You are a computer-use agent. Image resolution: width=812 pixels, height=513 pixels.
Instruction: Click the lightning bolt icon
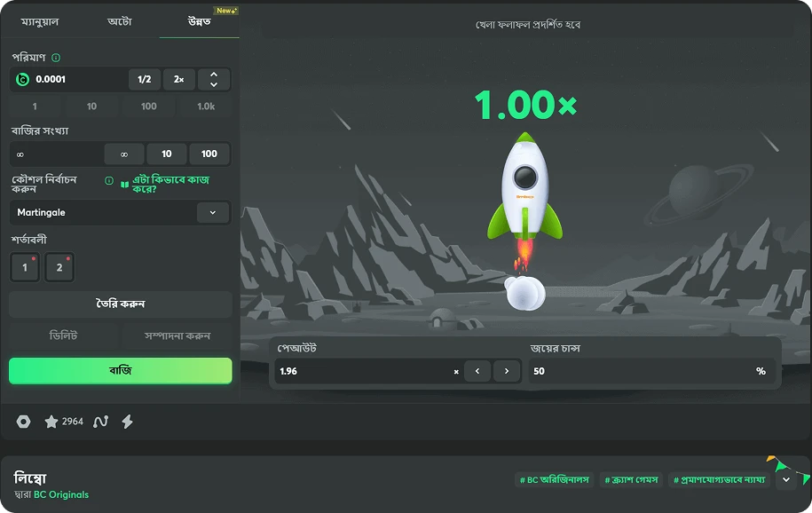click(127, 422)
